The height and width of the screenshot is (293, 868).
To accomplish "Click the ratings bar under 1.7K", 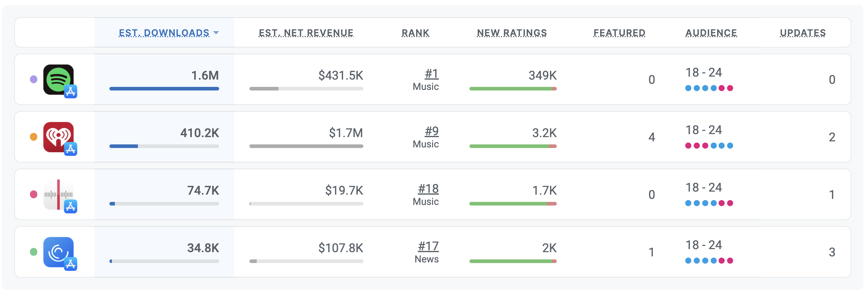I will coord(513,204).
